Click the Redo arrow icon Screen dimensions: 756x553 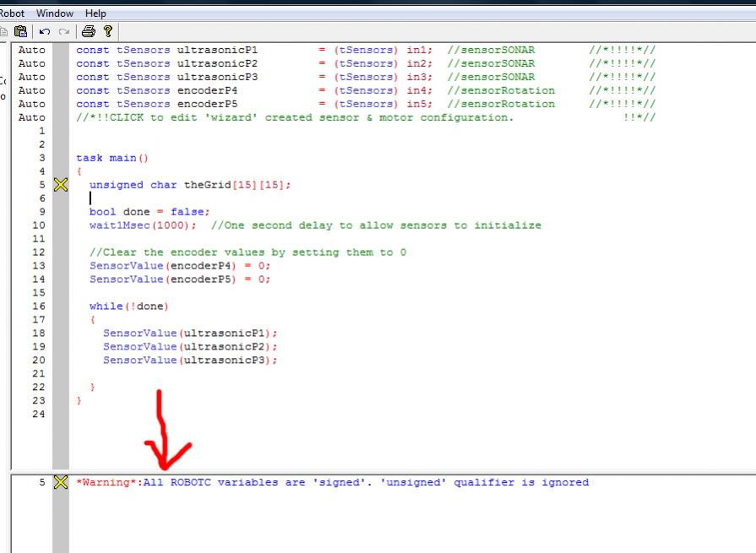coord(63,32)
